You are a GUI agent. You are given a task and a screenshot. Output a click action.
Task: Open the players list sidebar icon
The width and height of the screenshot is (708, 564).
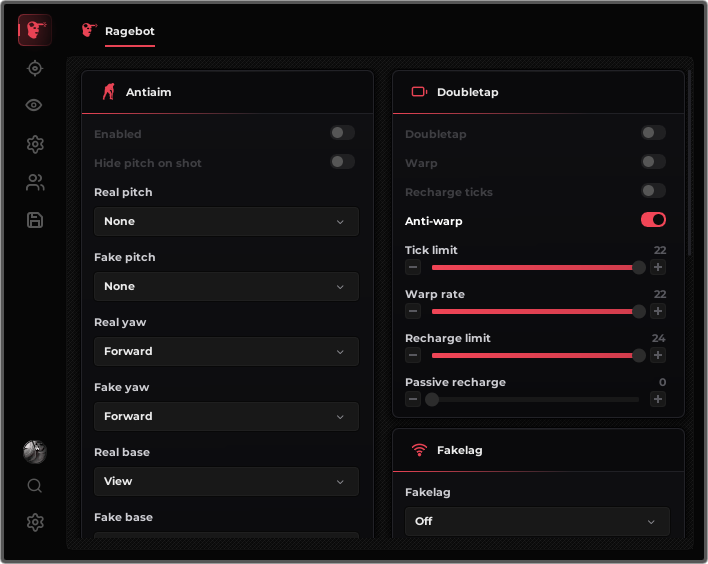click(x=35, y=182)
